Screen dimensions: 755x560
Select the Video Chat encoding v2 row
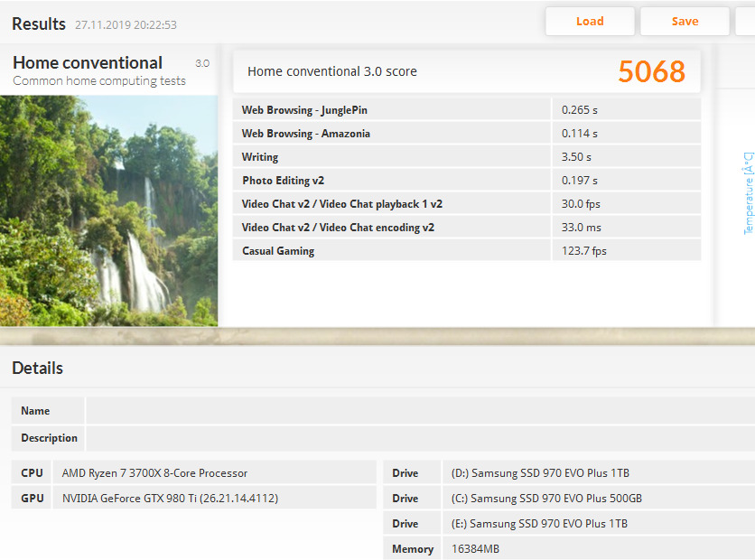466,228
